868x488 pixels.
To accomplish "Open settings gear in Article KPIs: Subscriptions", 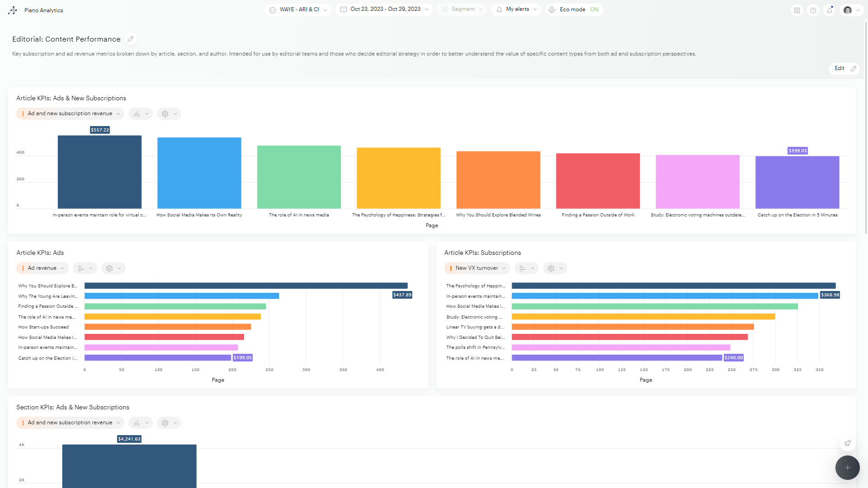I will pyautogui.click(x=555, y=268).
